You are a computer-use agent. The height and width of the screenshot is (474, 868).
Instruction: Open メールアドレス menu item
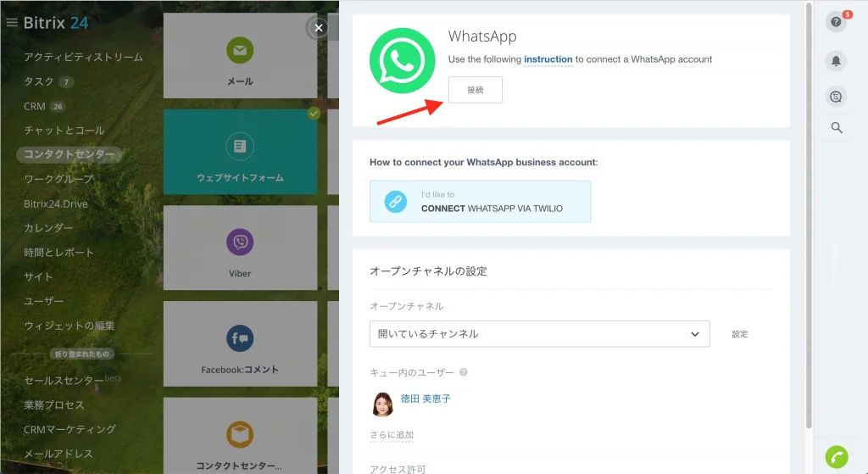[x=58, y=454]
